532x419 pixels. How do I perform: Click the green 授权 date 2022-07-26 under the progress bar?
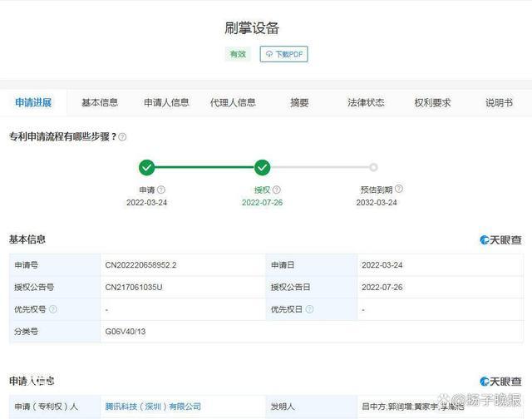[263, 203]
